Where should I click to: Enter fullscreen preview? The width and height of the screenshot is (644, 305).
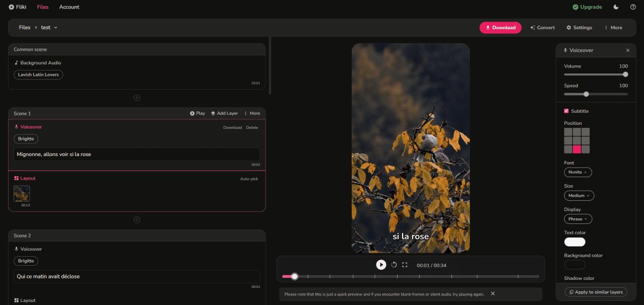(405, 265)
